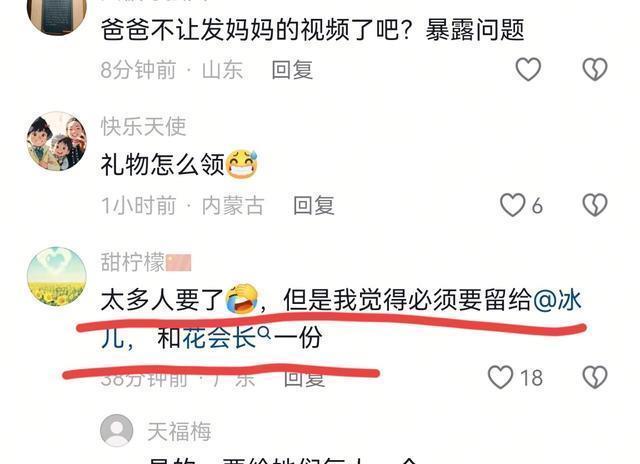Dislike 甜柠檬's comment via broken heart
The height and width of the screenshot is (464, 640).
point(595,377)
